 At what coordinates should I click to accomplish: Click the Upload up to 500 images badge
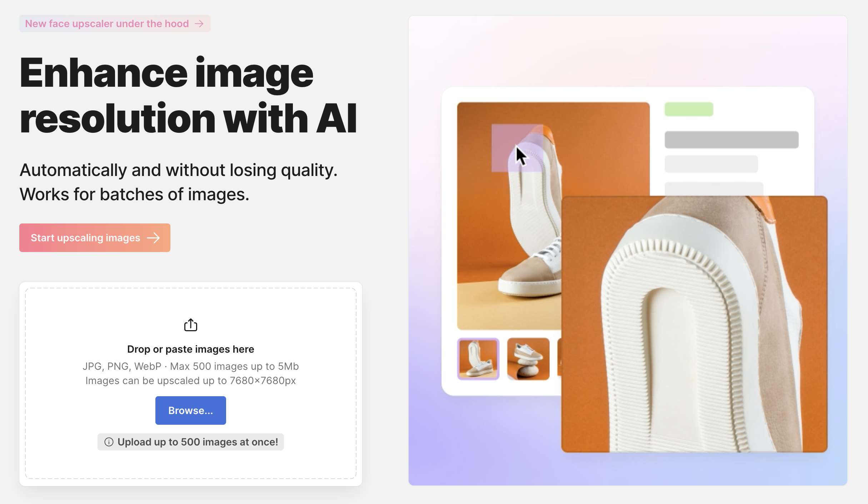pyautogui.click(x=190, y=442)
